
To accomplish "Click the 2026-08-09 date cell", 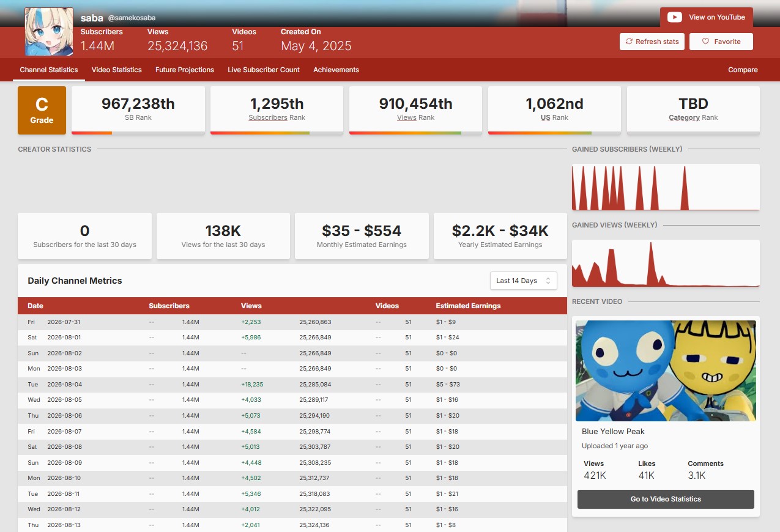I will point(64,462).
